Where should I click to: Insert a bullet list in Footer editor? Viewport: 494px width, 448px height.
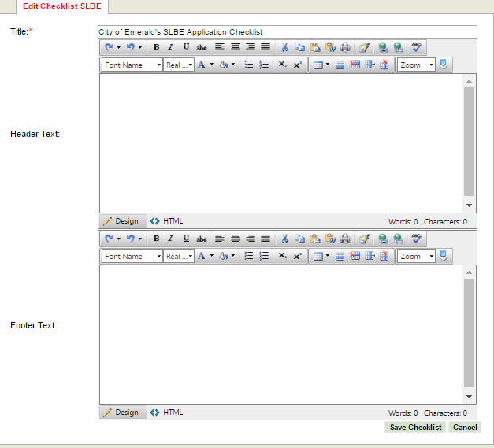click(249, 256)
